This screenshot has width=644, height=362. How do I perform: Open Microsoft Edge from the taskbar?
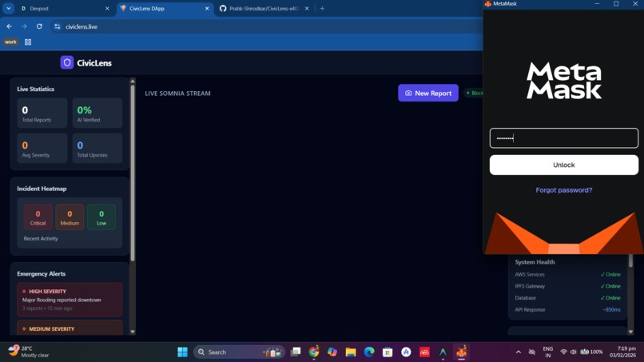pos(369,352)
